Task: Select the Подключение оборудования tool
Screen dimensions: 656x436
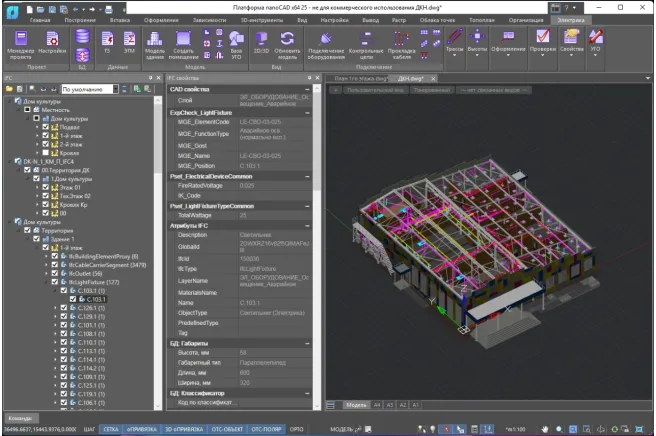Action: [x=325, y=43]
